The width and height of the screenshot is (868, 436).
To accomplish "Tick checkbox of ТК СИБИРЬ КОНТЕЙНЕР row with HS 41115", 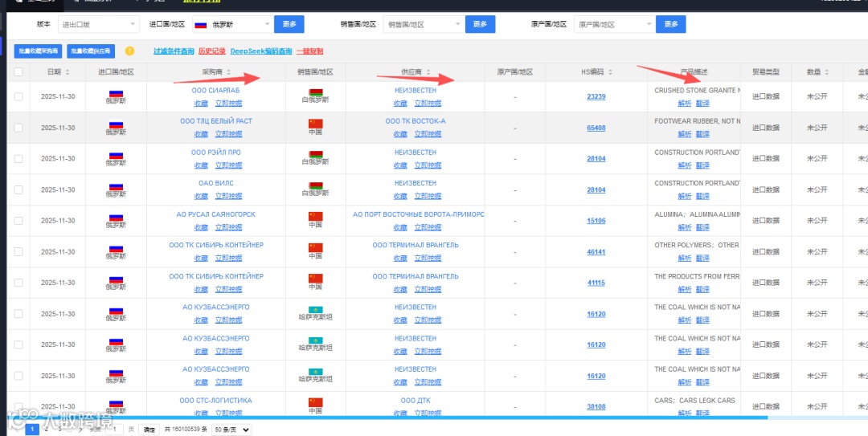I will (x=18, y=282).
